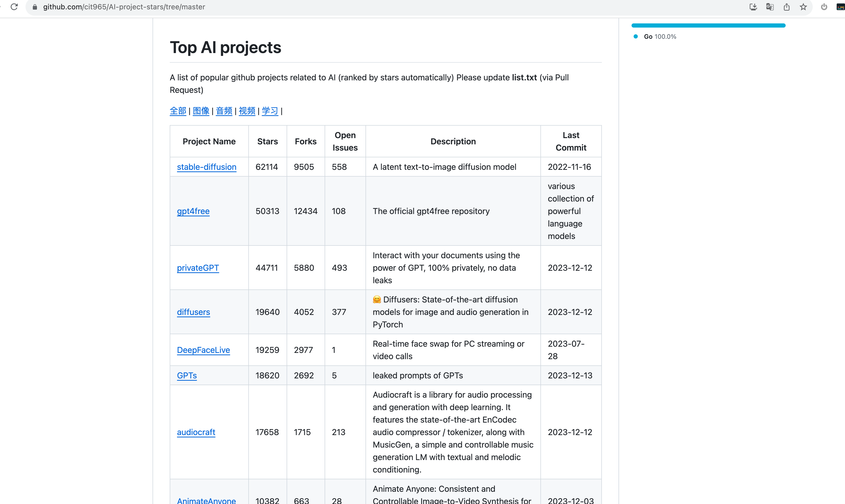Visit the diffusers project page
845x504 pixels.
tap(193, 312)
